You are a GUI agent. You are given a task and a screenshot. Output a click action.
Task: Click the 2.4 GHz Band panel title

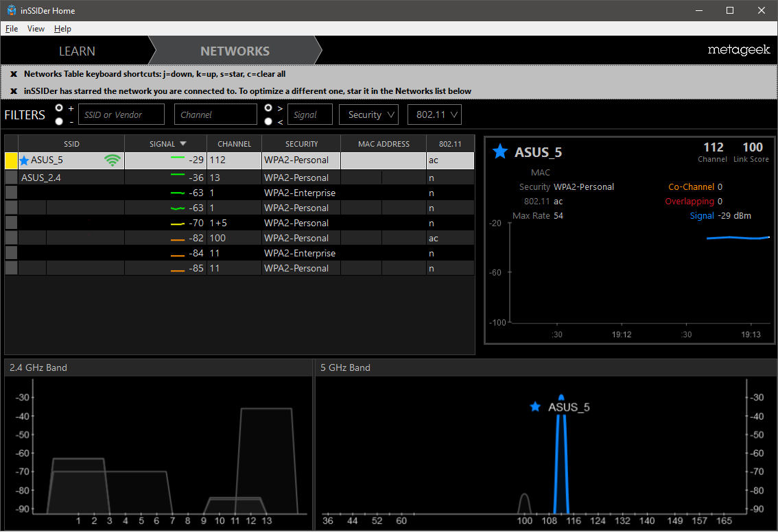click(38, 368)
